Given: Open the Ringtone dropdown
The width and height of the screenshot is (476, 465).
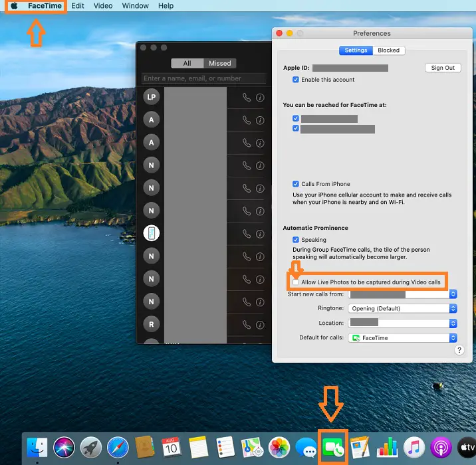Looking at the screenshot, I should click(x=403, y=309).
